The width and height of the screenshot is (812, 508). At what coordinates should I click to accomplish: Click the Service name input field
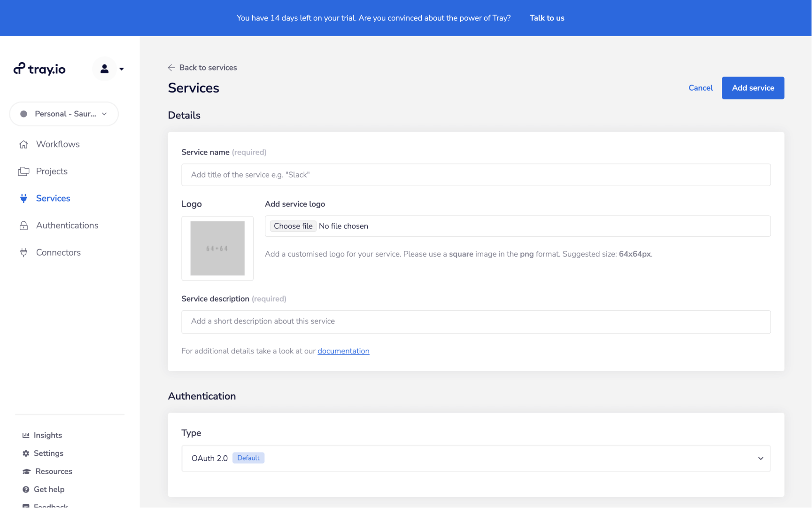click(x=476, y=175)
